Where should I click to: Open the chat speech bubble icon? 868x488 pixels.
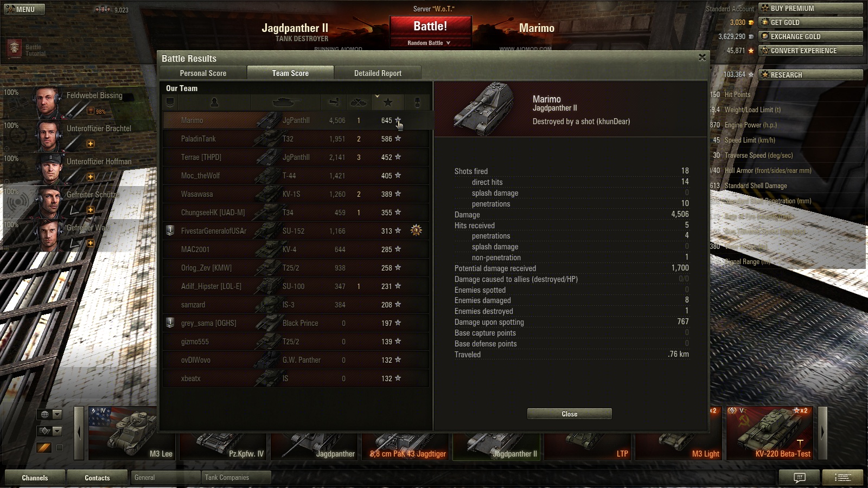(799, 478)
